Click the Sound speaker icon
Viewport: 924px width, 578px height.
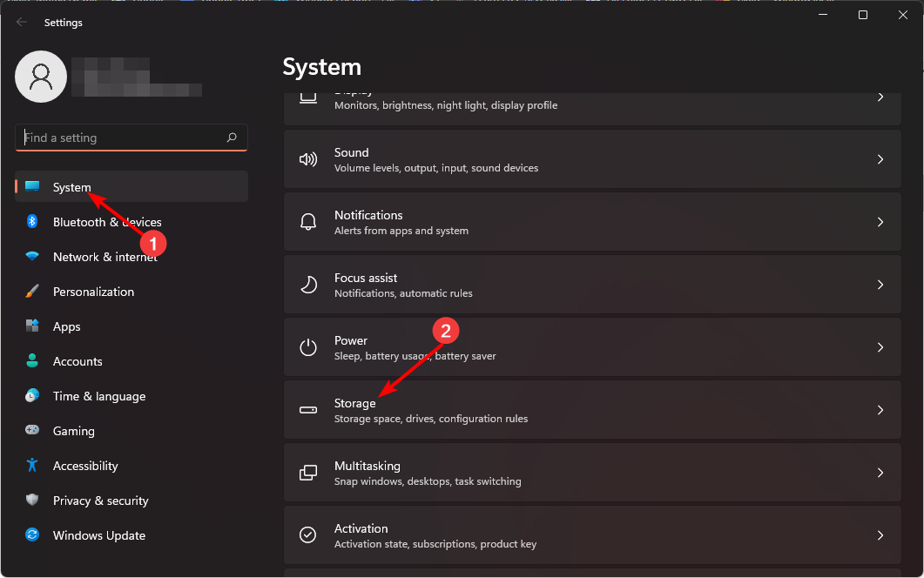[x=308, y=158]
